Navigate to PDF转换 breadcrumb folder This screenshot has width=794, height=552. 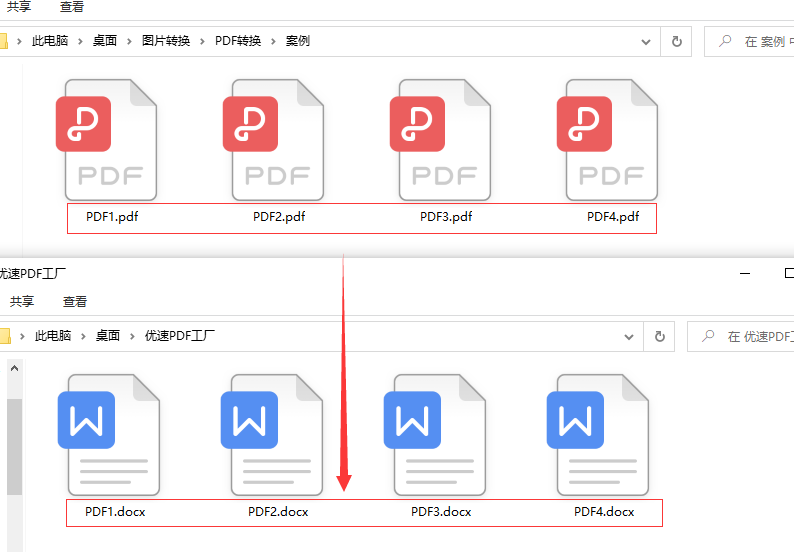[x=238, y=41]
